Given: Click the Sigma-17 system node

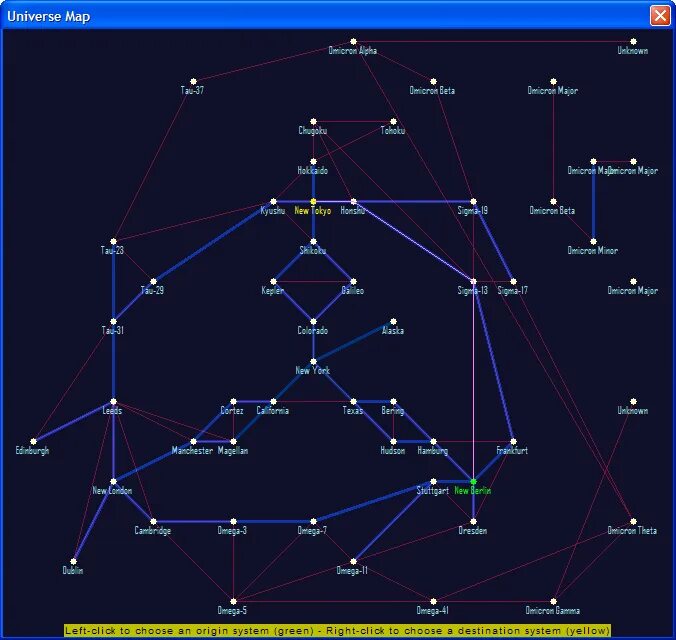Looking at the screenshot, I should pos(513,282).
